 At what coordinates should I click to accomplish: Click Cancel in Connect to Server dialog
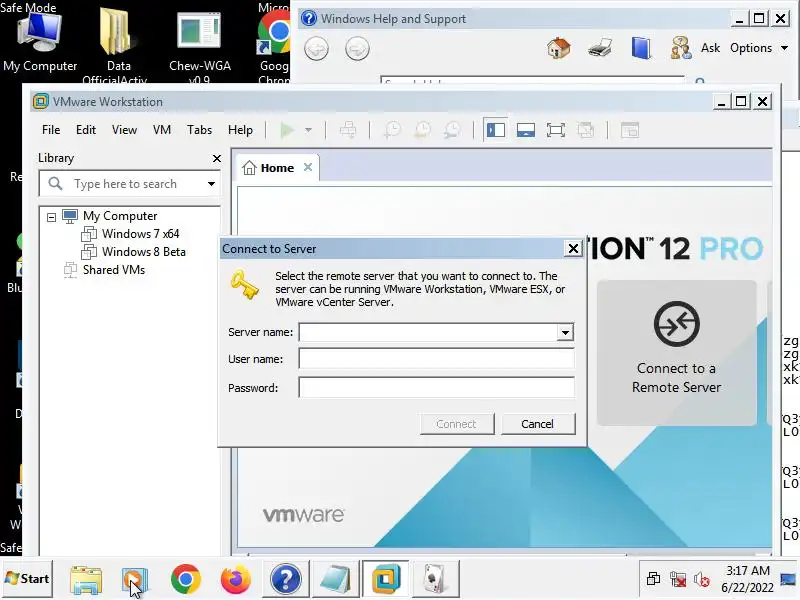pyautogui.click(x=538, y=424)
